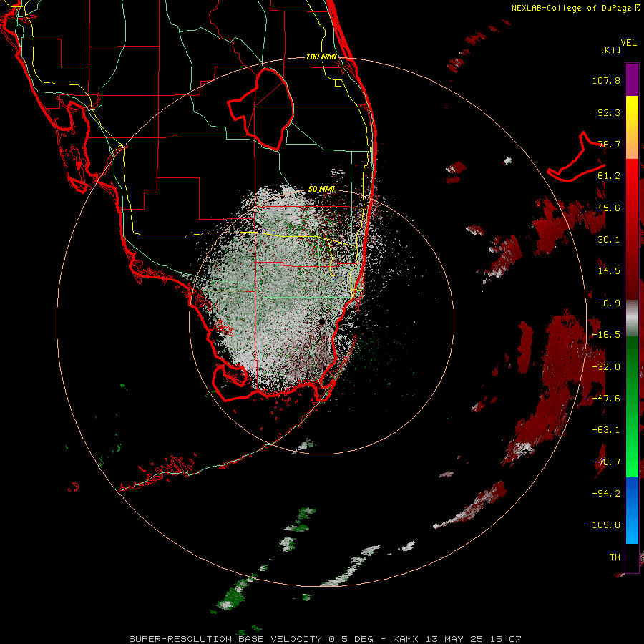Screen dimensions: 644x644
Task: Click the 107.8 value on velocity scale
Action: 606,80
